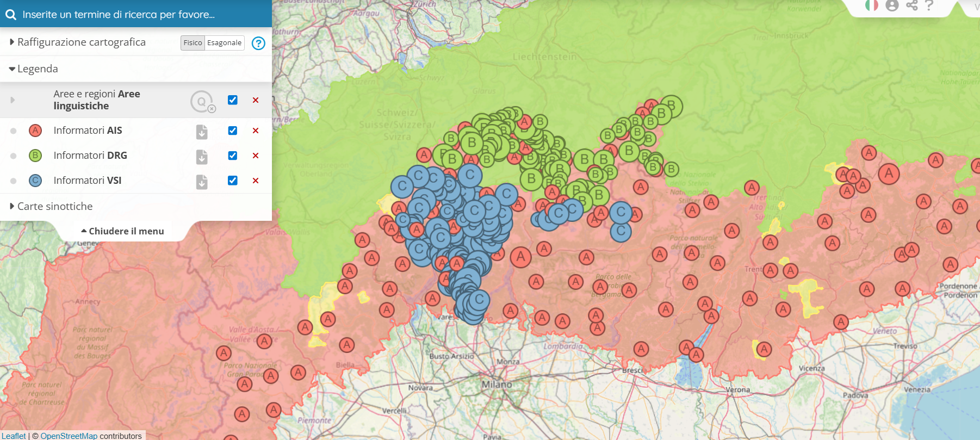Collapse the Legenda section

coord(37,69)
